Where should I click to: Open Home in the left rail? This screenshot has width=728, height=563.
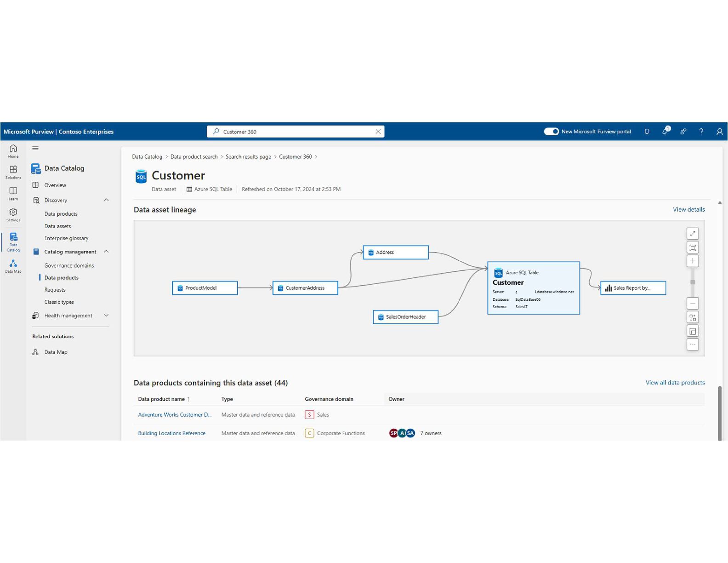[13, 150]
